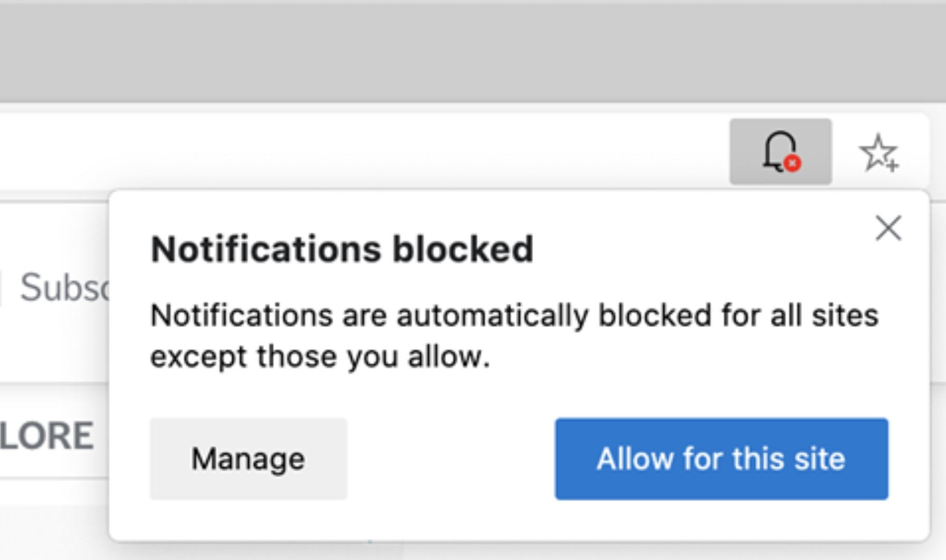
Task: Dismiss the Notifications blocked popup with the X
Action: point(888,228)
